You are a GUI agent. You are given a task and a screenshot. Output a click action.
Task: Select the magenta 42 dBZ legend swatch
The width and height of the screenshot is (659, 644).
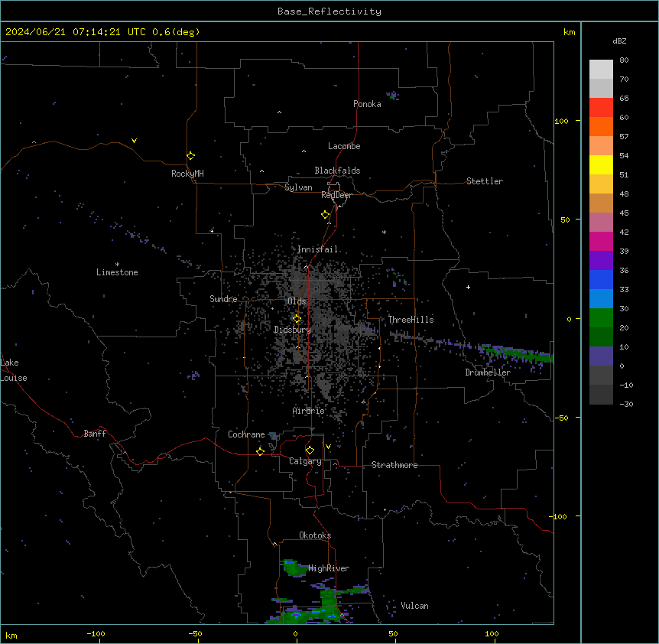pyautogui.click(x=601, y=241)
